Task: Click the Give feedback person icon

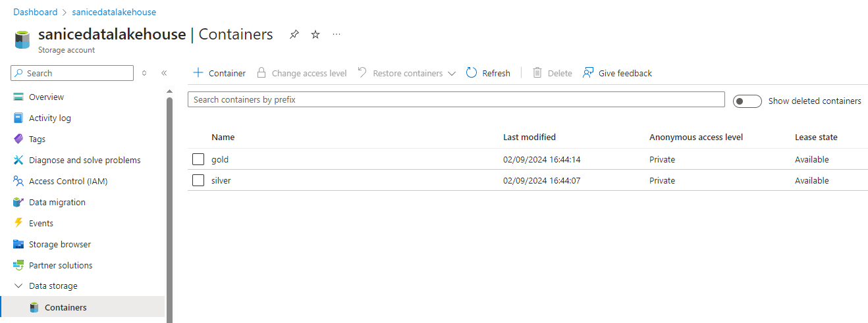Action: coord(588,72)
